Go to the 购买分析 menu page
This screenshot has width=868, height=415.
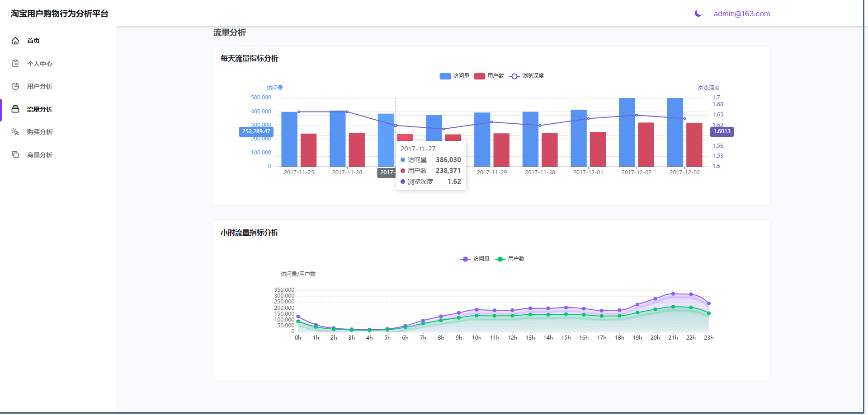(x=40, y=132)
